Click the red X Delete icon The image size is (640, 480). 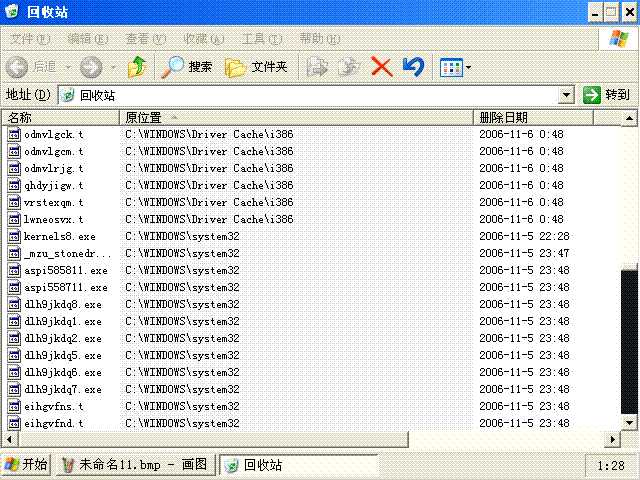tap(382, 67)
